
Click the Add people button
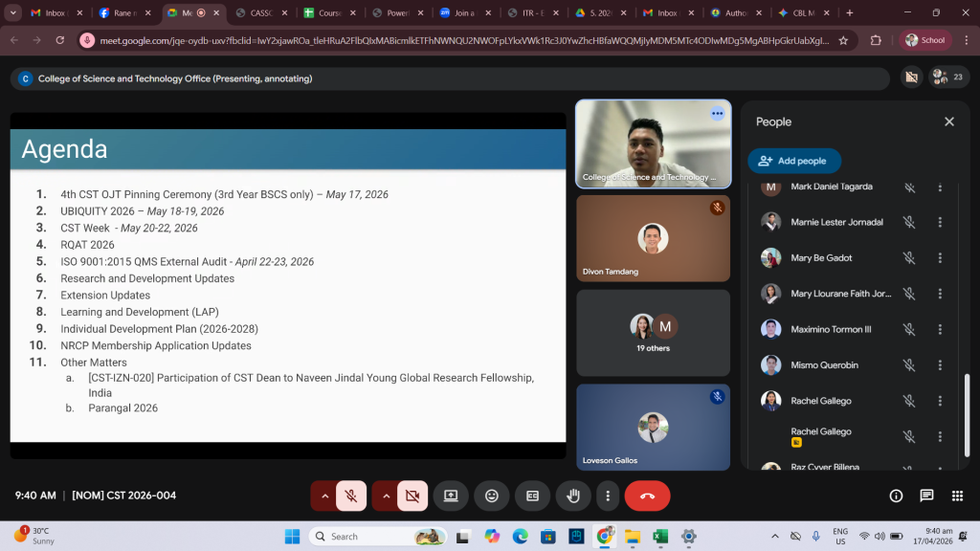coord(793,161)
